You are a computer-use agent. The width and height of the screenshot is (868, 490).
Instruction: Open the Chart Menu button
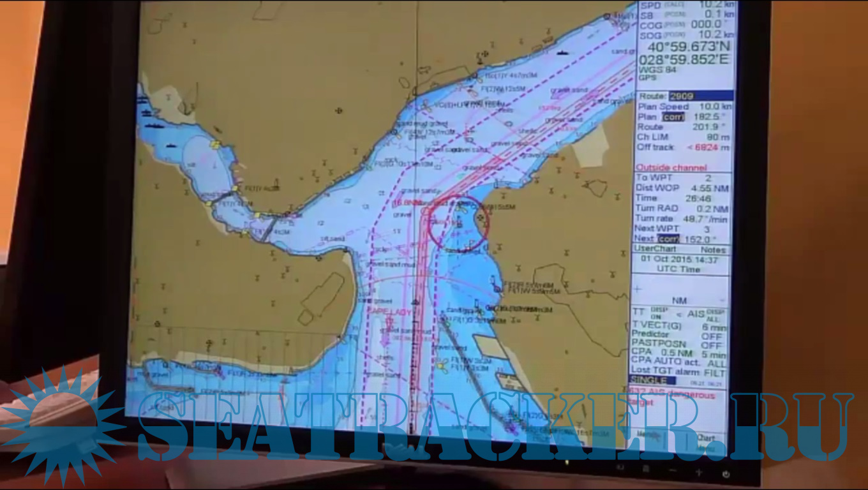pyautogui.click(x=705, y=440)
